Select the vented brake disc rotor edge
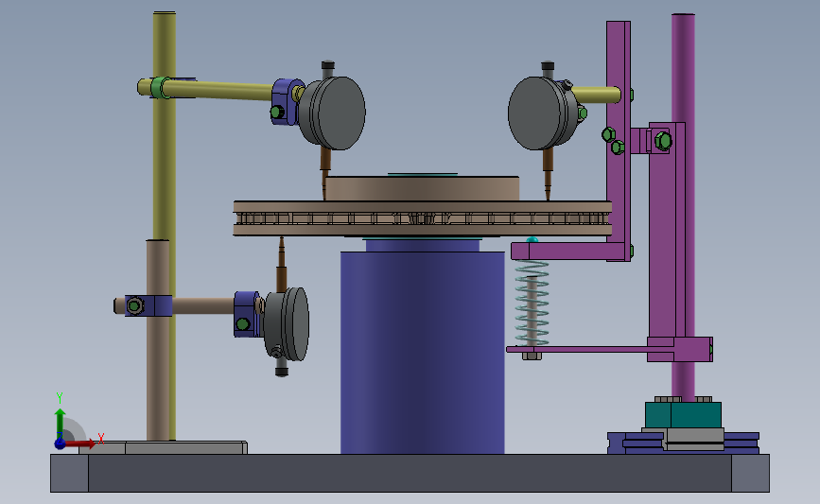 point(423,218)
